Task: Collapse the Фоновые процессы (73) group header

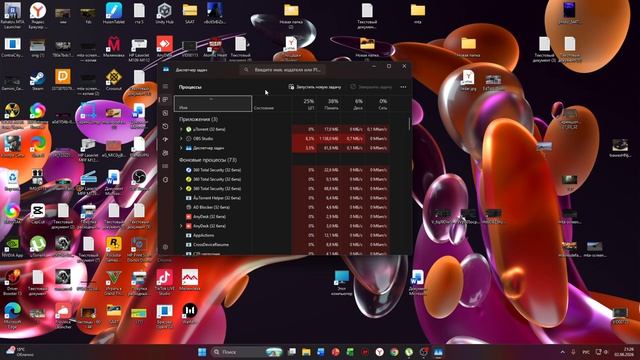Action: 208,160
